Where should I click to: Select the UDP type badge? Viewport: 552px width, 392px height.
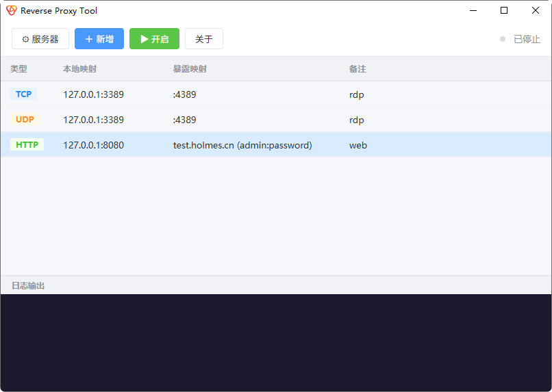point(25,120)
